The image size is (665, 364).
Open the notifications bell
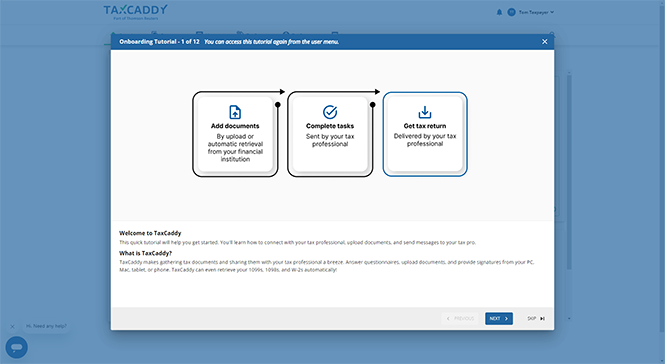click(499, 12)
